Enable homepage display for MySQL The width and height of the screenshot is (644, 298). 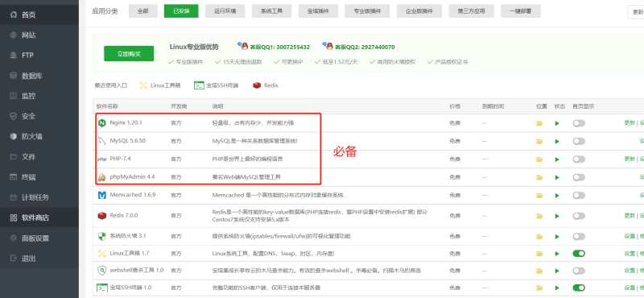(x=579, y=142)
